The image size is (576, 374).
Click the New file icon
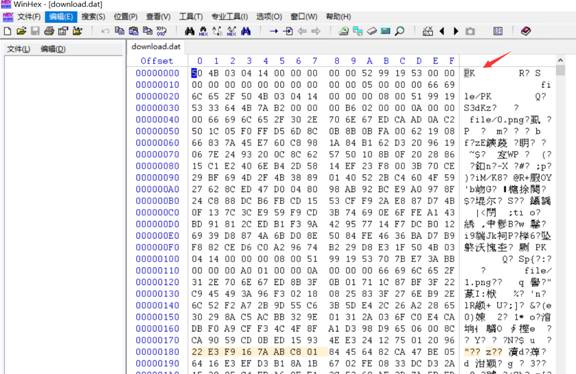coord(7,31)
